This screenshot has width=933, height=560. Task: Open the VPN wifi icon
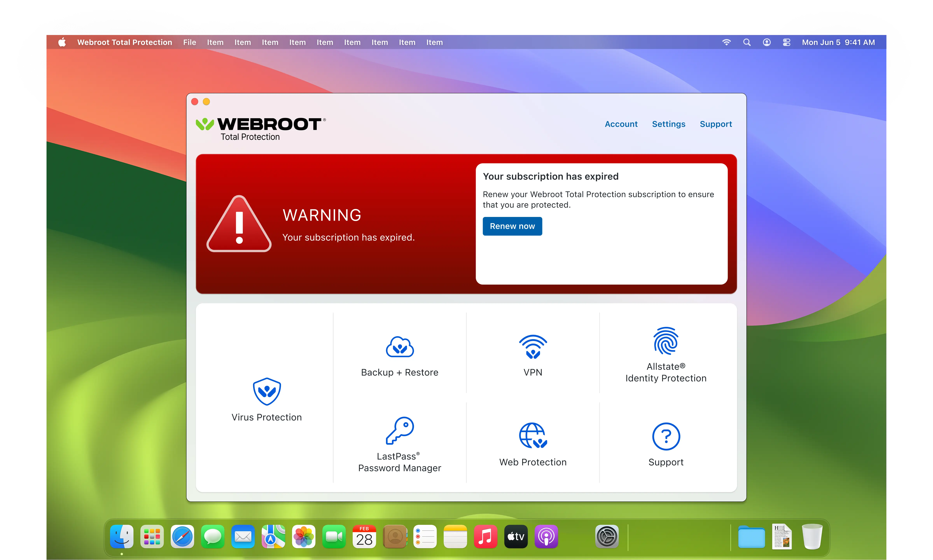point(533,346)
